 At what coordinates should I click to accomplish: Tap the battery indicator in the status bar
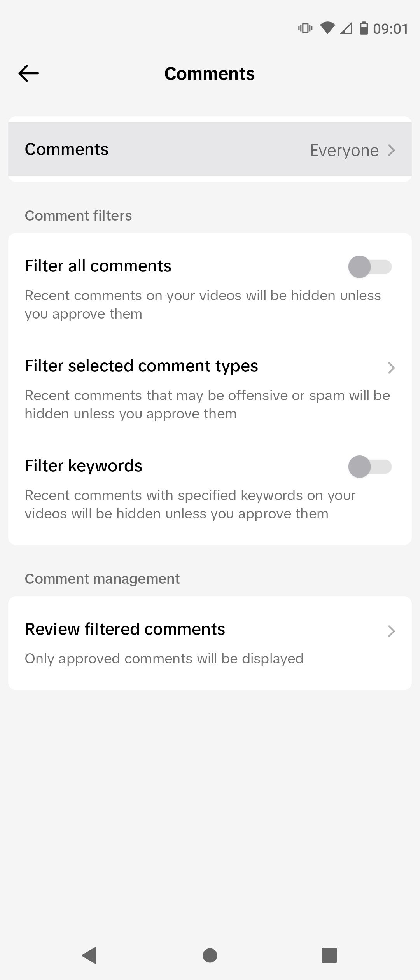[364, 28]
